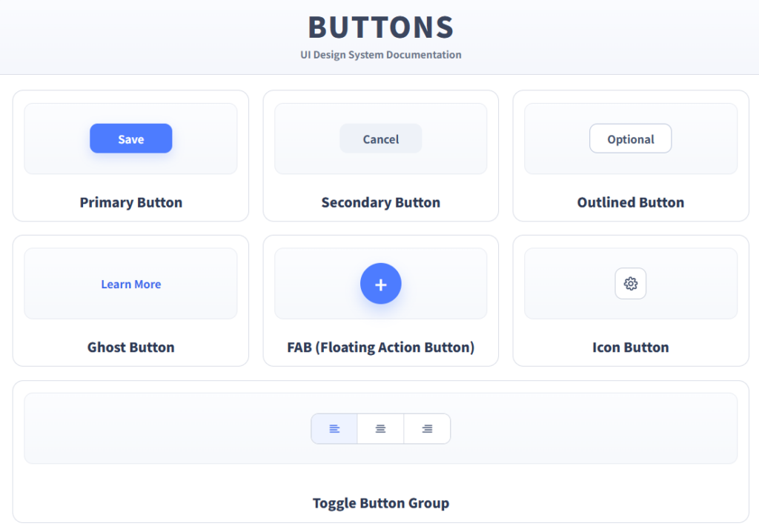
Task: Click the Ghost Button label text
Action: tap(130, 347)
